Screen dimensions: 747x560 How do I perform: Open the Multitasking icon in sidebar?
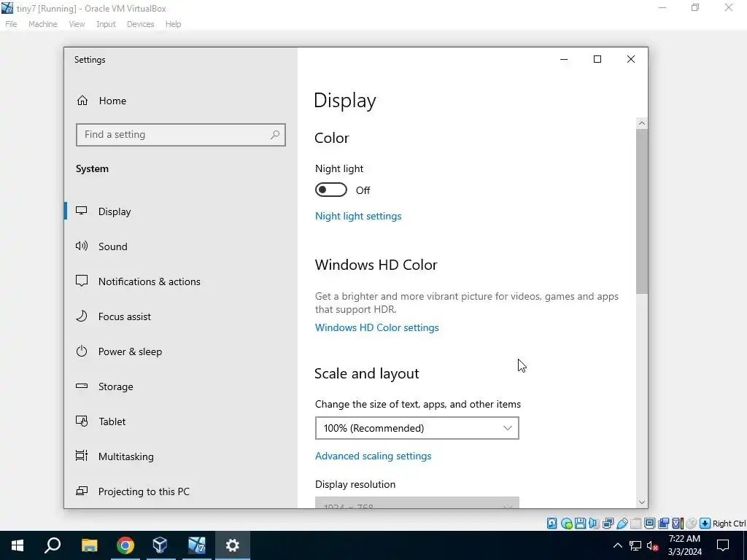point(82,456)
